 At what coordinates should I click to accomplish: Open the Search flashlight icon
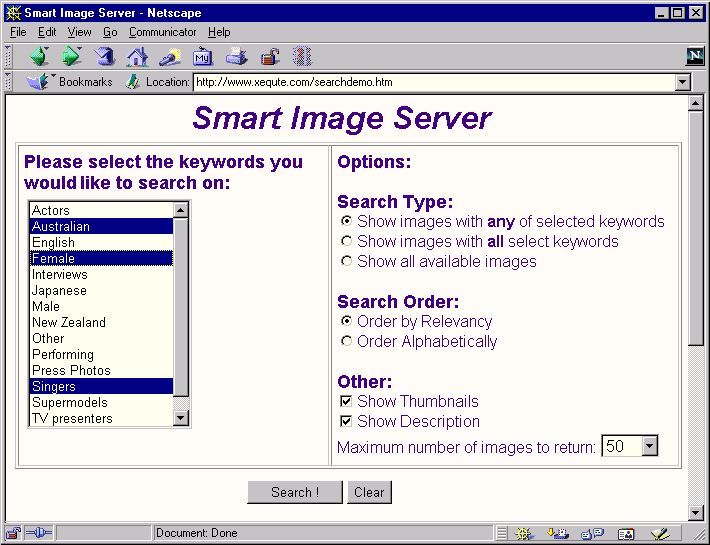(x=170, y=57)
